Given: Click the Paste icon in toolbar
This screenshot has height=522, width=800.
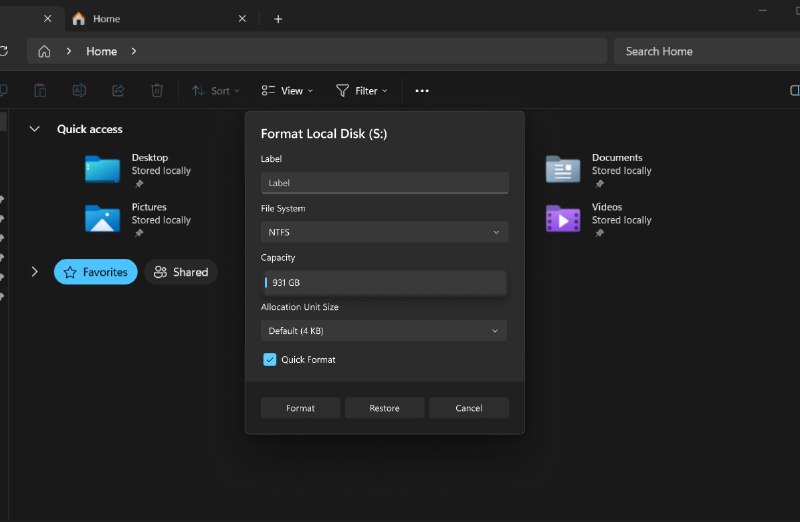Looking at the screenshot, I should 40,91.
